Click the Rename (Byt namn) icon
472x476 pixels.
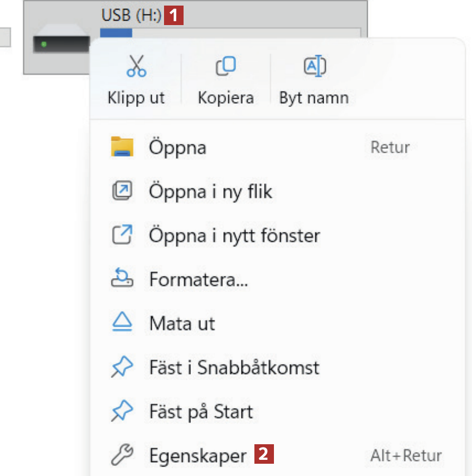pos(314,66)
